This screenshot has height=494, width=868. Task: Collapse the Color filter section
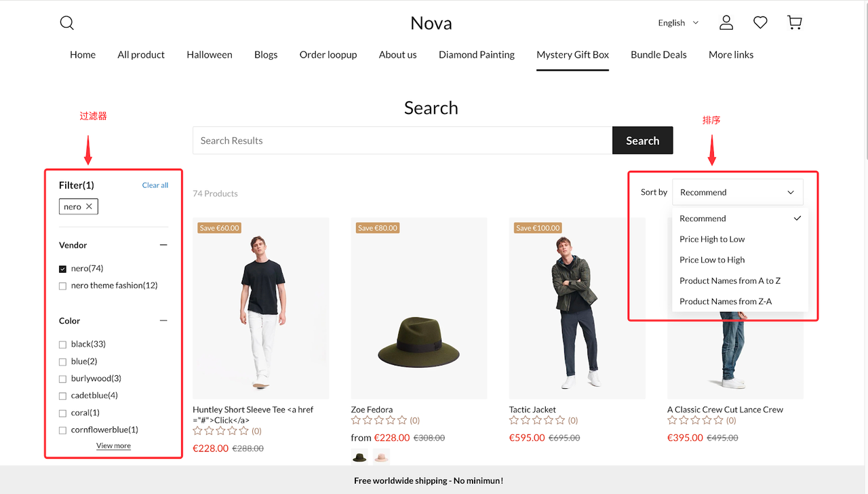tap(163, 321)
